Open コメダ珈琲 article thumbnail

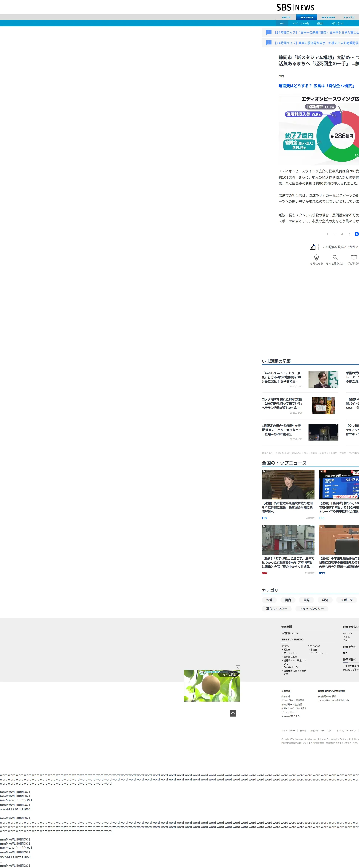pos(323,406)
